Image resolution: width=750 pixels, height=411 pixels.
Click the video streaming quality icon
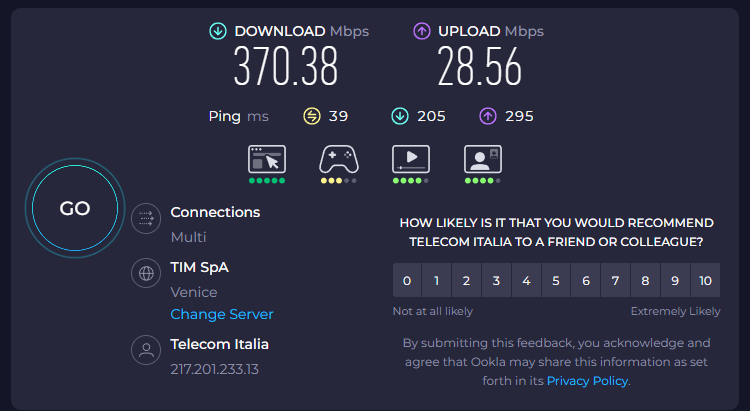[x=411, y=160]
